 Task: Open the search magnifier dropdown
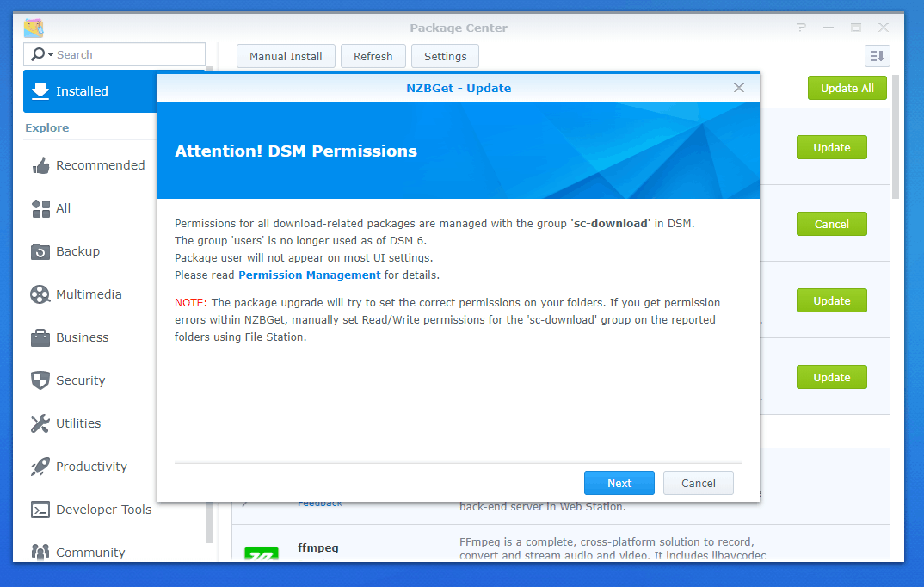tap(41, 54)
